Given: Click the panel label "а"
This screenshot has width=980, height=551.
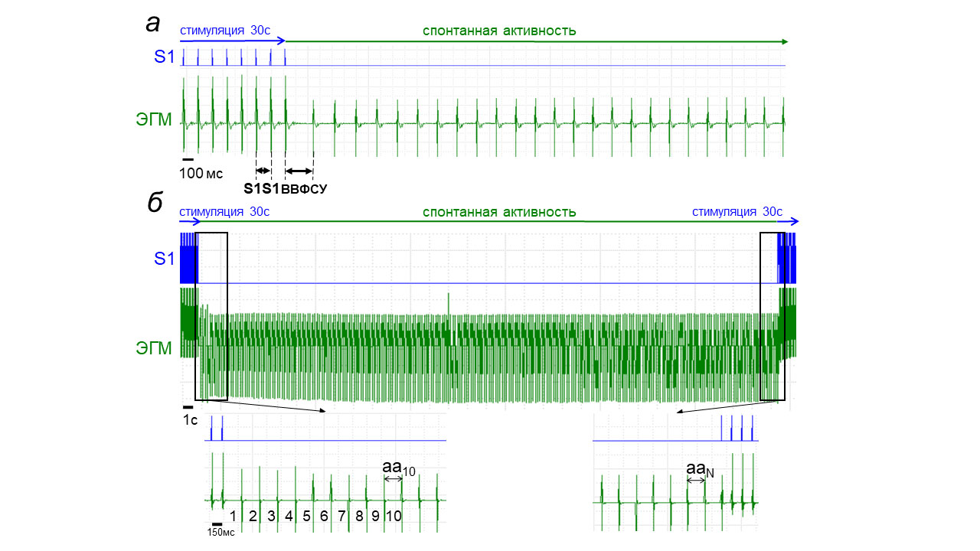Looking at the screenshot, I should click(153, 24).
